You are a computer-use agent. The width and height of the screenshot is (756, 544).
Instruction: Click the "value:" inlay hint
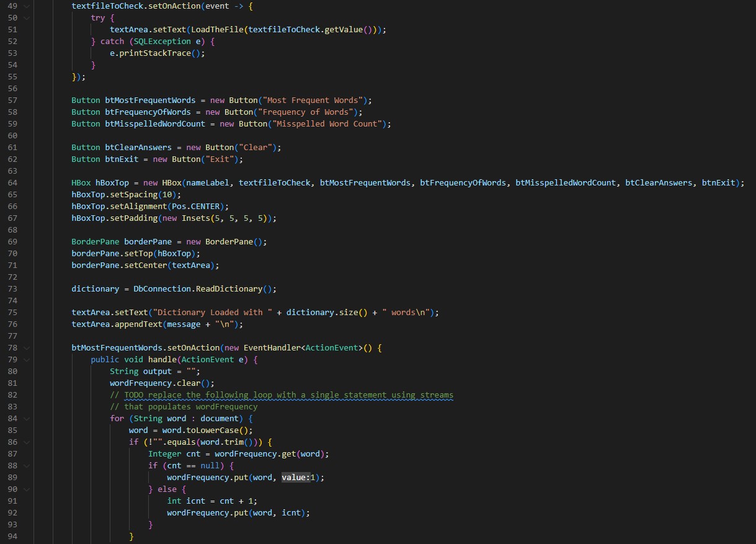click(x=296, y=478)
